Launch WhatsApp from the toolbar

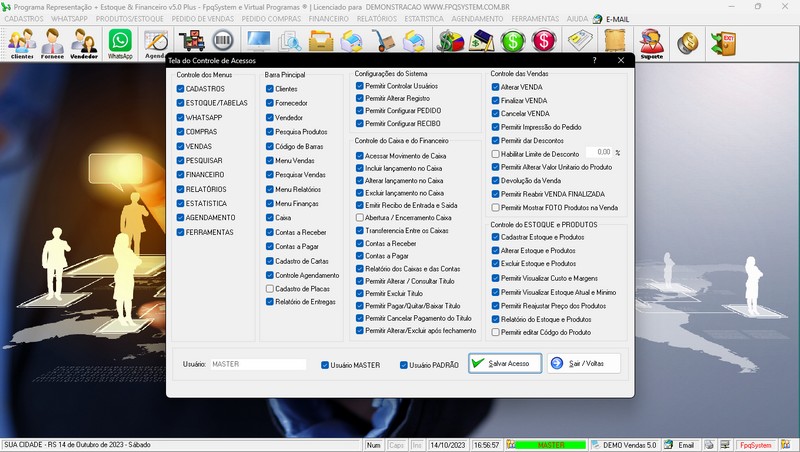(x=120, y=43)
